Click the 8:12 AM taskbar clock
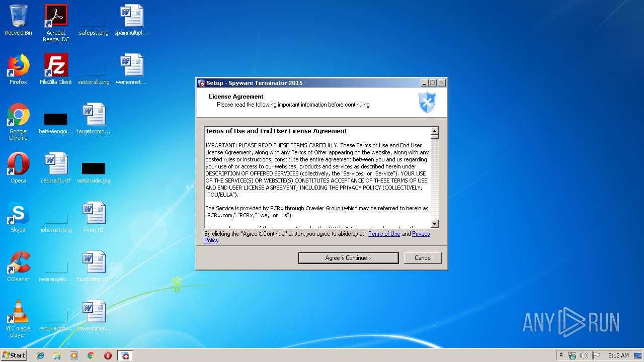Image resolution: width=644 pixels, height=362 pixels. [618, 355]
